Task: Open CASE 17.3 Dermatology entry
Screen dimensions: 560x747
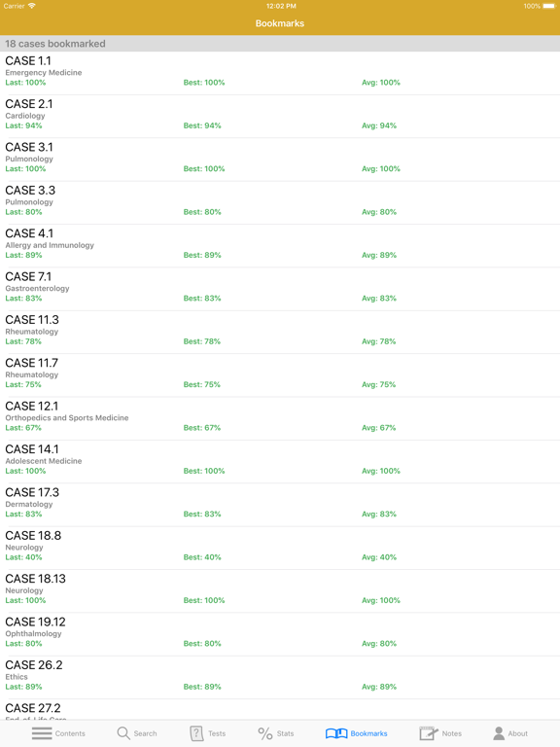Action: (280, 505)
